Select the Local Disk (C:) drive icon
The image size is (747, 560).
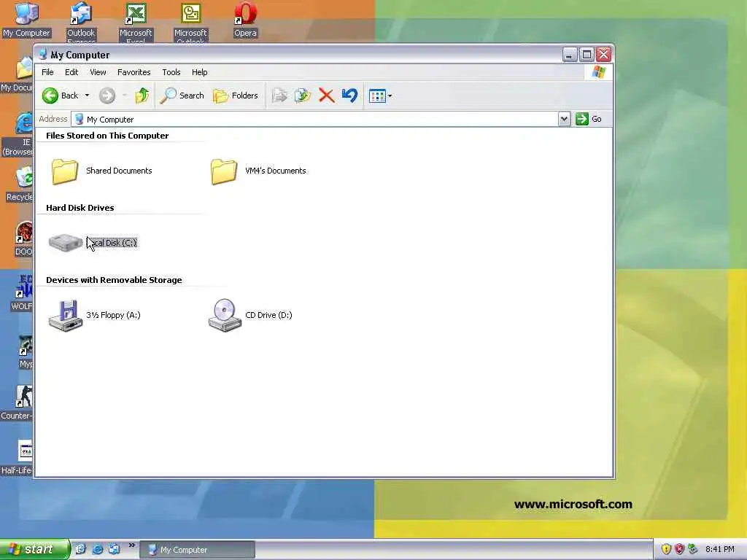coord(66,242)
